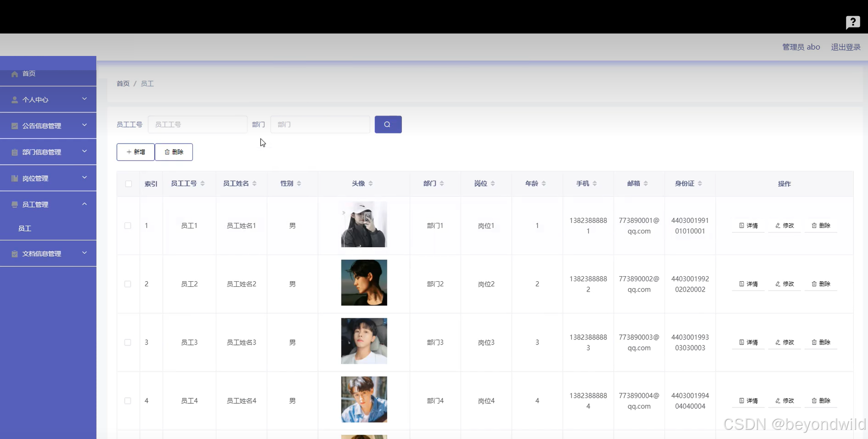Expand the 岗位管理 chevron

click(84, 178)
